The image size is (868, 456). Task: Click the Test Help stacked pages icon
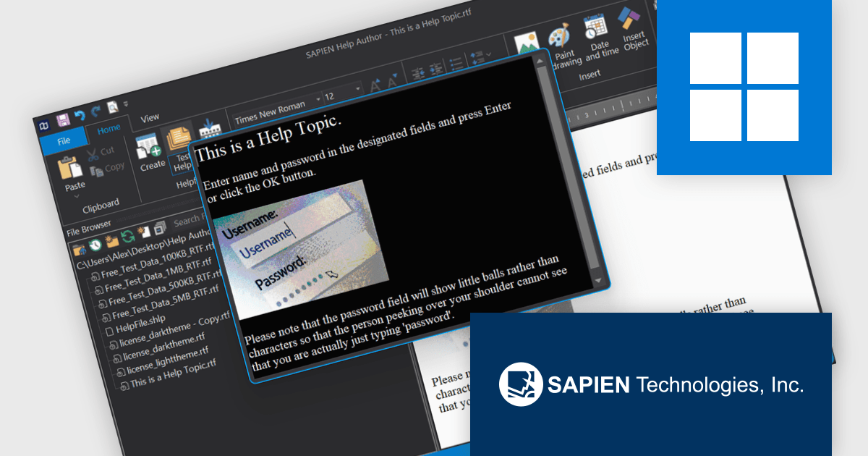pos(178,138)
